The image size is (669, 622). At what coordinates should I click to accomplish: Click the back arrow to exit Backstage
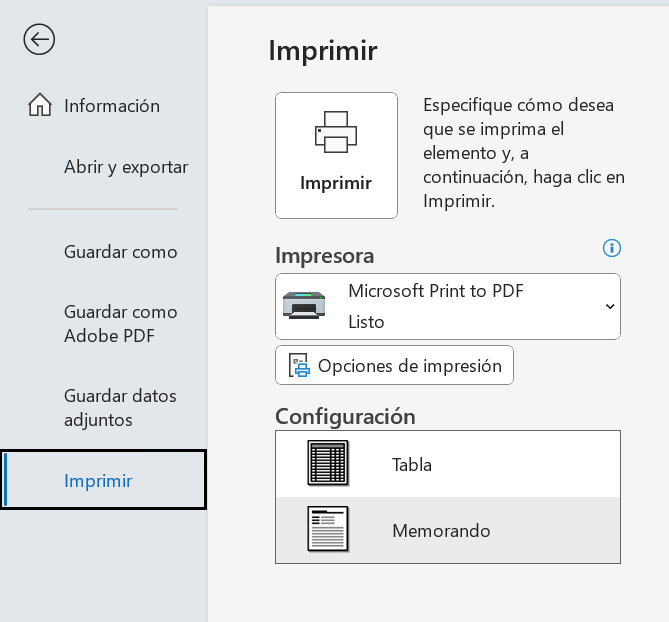tap(39, 40)
